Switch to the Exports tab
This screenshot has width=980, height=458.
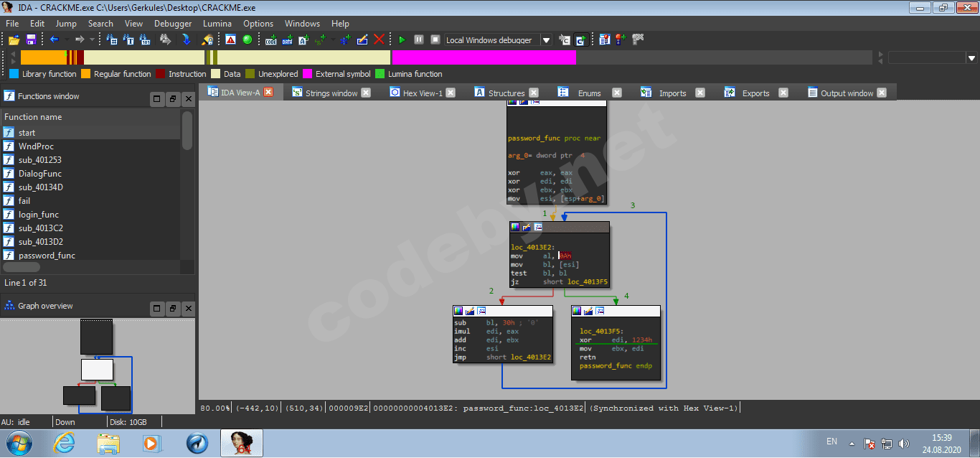pyautogui.click(x=755, y=93)
